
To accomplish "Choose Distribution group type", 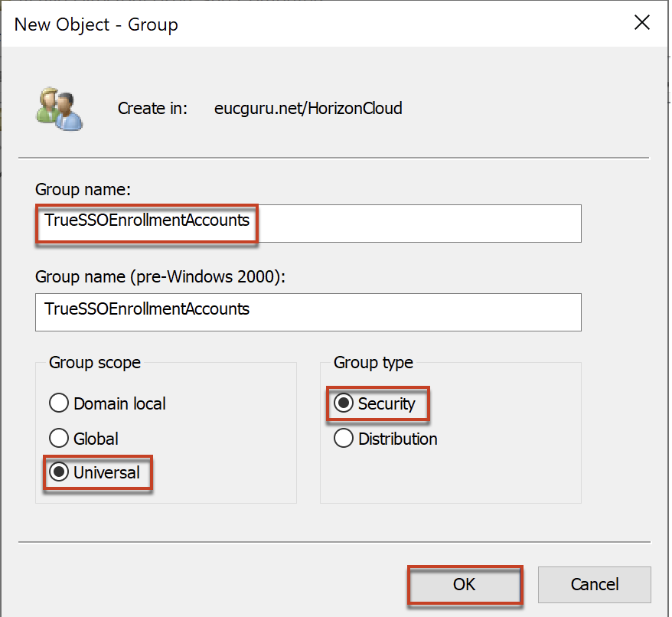I will [344, 438].
